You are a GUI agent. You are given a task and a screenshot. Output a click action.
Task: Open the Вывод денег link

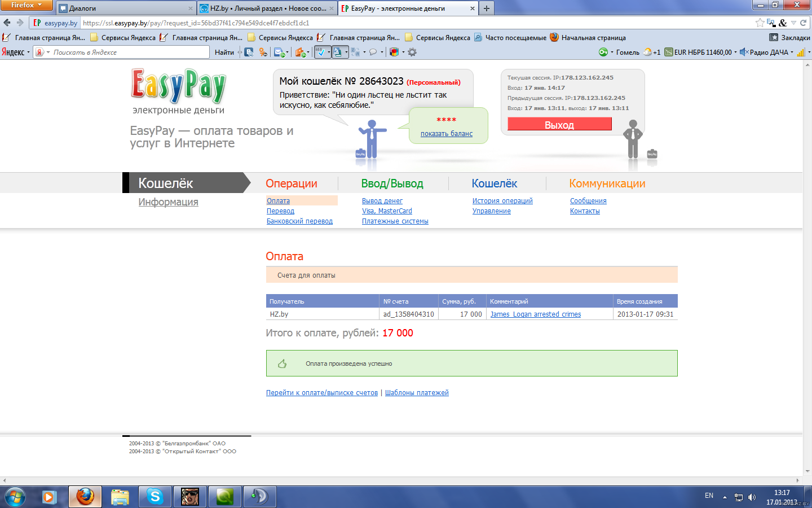382,201
